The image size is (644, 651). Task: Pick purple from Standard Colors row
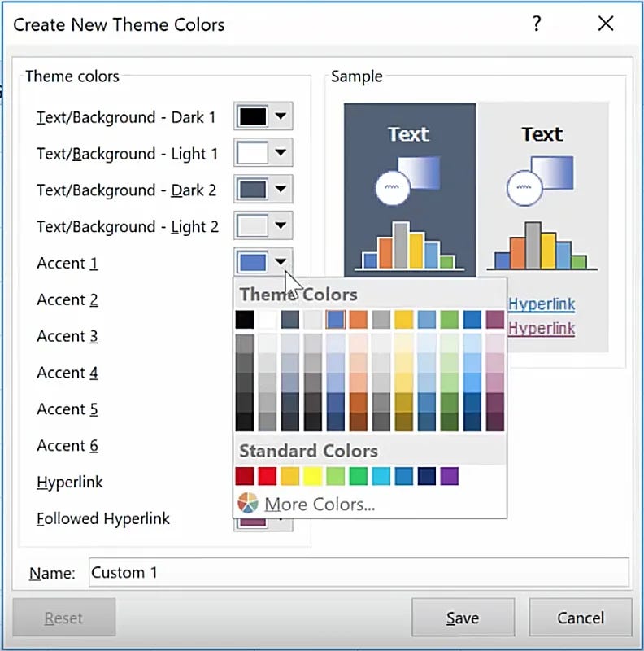point(449,476)
